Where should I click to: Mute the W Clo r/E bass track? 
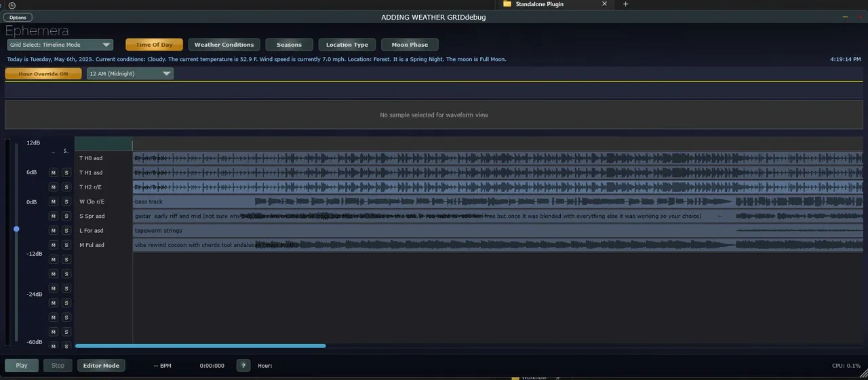click(x=54, y=202)
